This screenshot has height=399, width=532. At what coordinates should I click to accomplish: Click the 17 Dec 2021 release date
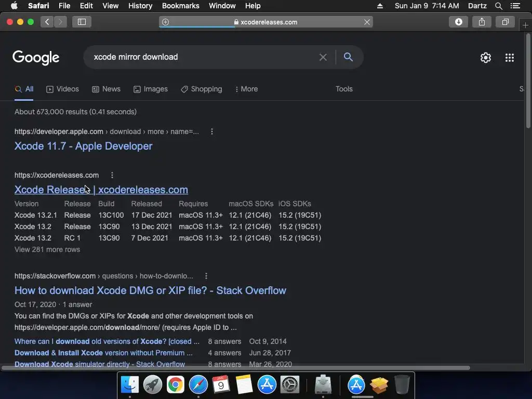[x=152, y=215]
